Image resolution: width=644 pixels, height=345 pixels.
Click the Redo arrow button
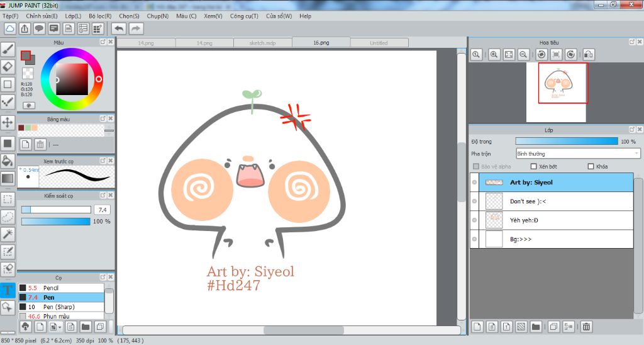[x=136, y=28]
